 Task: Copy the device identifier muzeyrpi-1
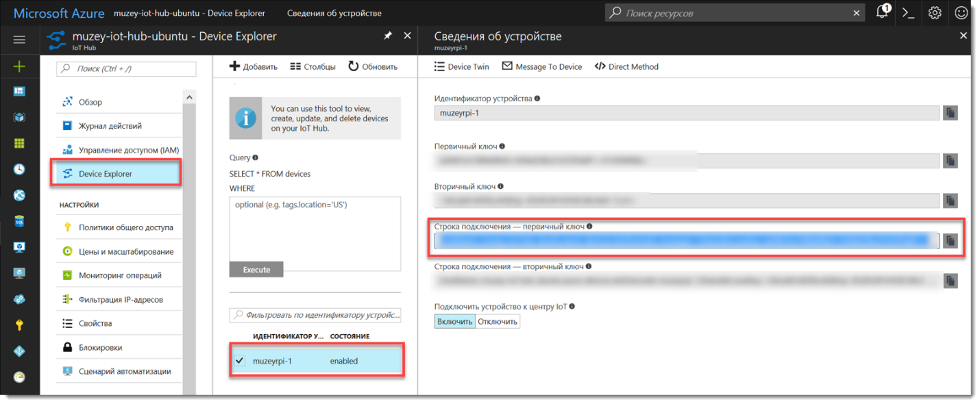point(950,113)
